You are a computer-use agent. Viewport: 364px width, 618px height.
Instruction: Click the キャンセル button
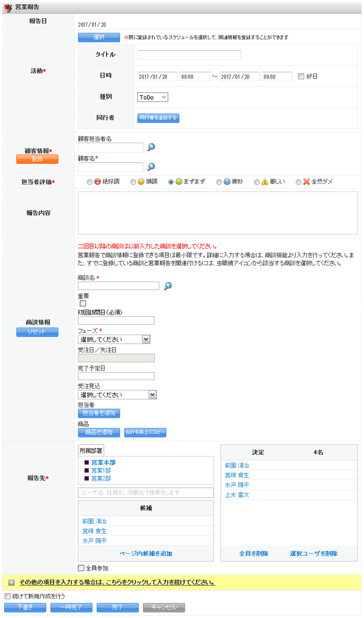point(164,608)
